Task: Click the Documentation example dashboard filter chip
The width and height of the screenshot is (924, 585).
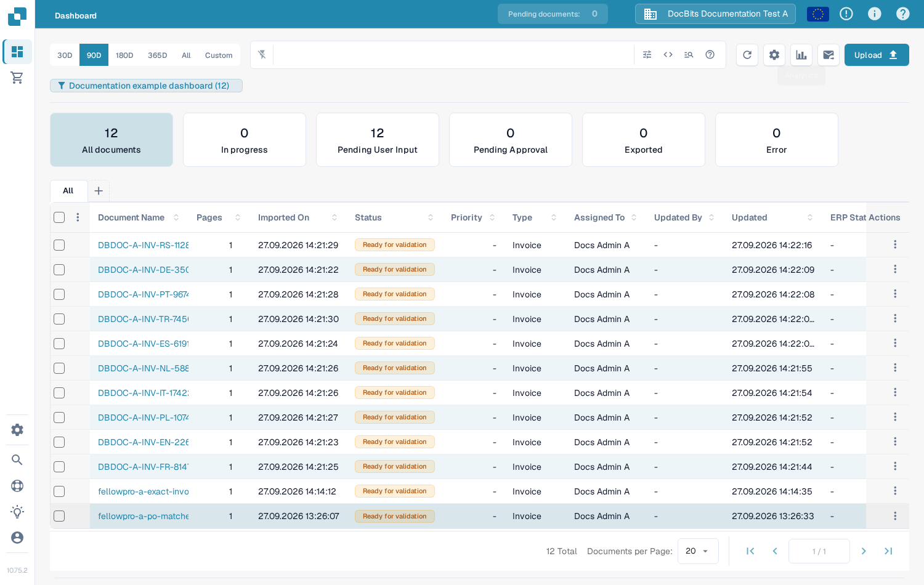Action: tap(146, 86)
